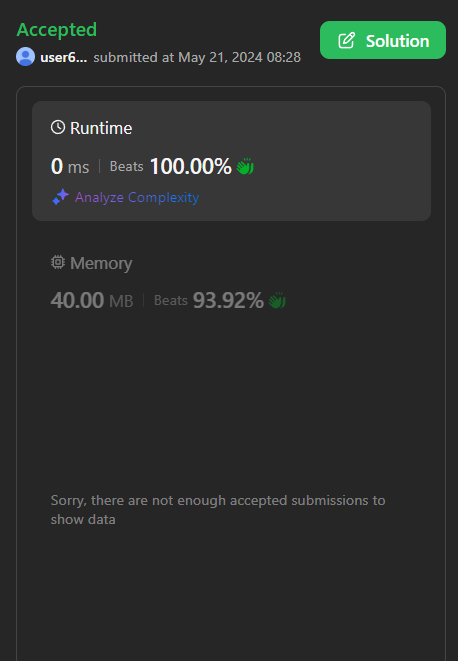Viewport: 458px width, 661px height.
Task: Click the 40.00 MB memory value
Action: [92, 301]
